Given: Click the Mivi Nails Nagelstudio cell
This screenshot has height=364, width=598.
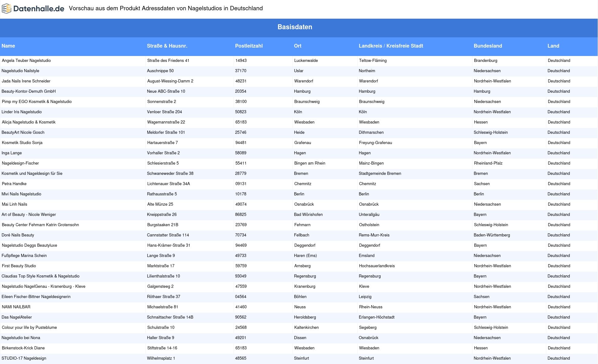Looking at the screenshot, I should pyautogui.click(x=21, y=194).
